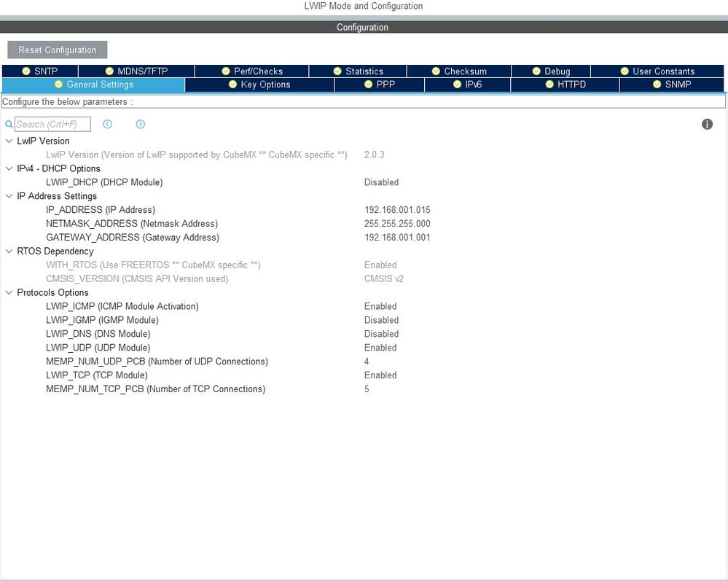
Task: Click the search magnifier icon
Action: (x=9, y=125)
